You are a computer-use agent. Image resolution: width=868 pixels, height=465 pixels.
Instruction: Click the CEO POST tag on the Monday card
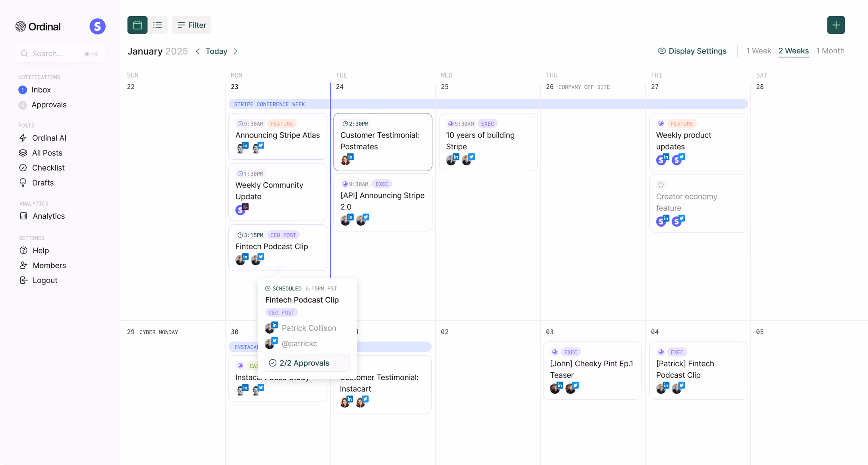pyautogui.click(x=283, y=235)
